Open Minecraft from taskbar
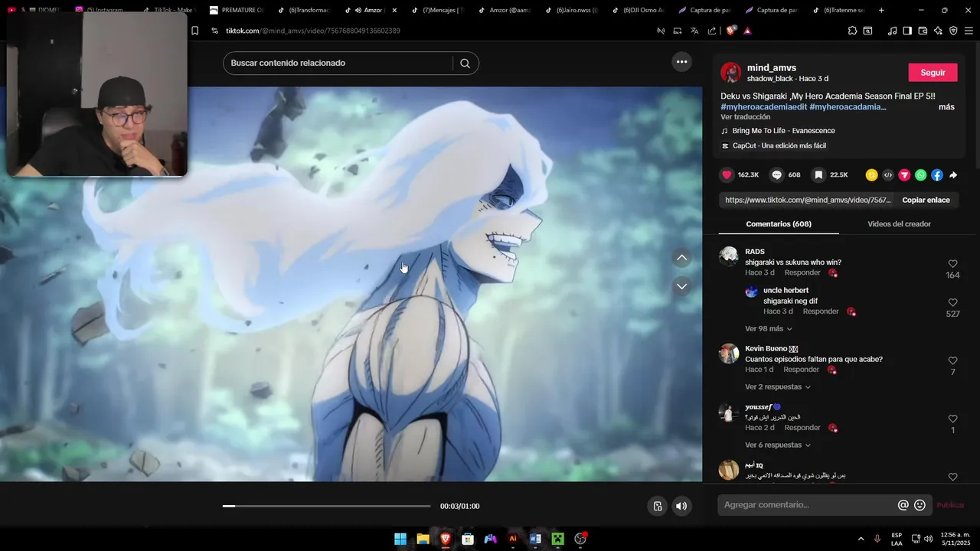This screenshot has height=551, width=980. click(558, 539)
